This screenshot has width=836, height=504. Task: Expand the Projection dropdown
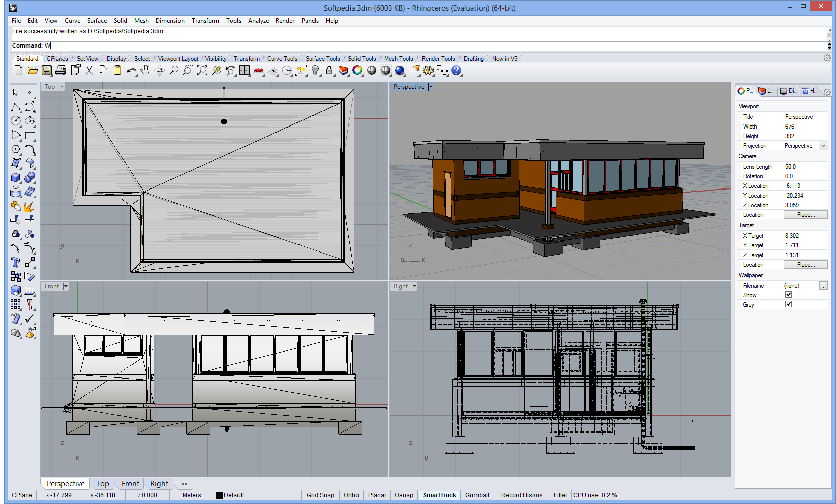823,146
